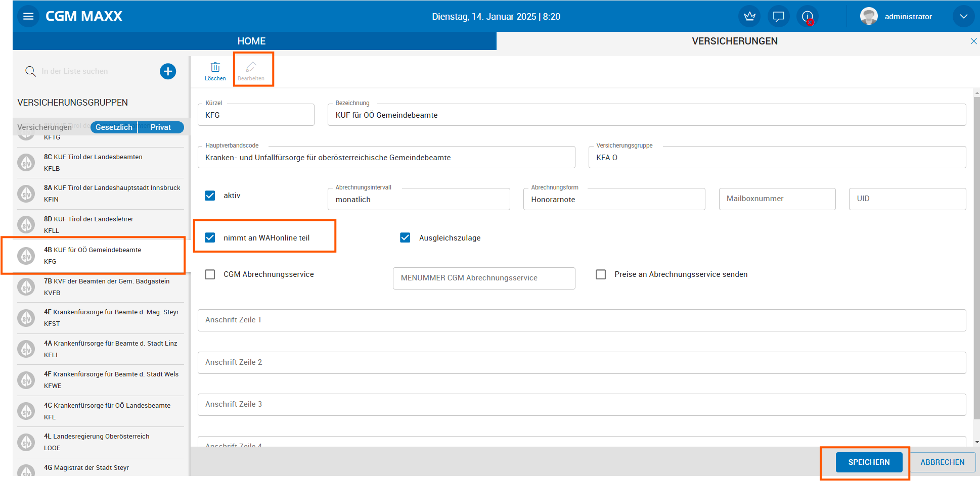The image size is (980, 481).
Task: Select 8D KUF Tirol der Landeslehrer
Action: [101, 225]
